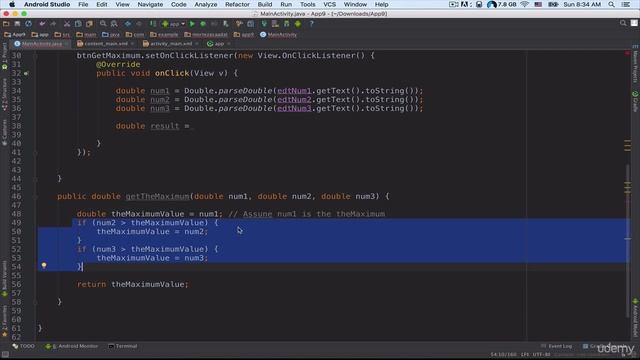Click the Wi-Fi status icon
Image resolution: width=640 pixels, height=360 pixels.
(525, 4)
